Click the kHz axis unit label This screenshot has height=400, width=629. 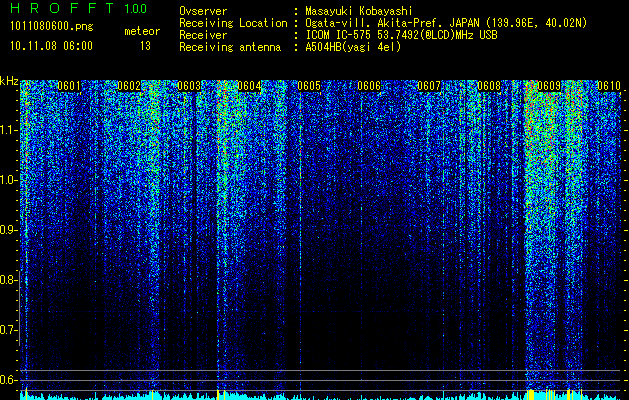pyautogui.click(x=9, y=81)
